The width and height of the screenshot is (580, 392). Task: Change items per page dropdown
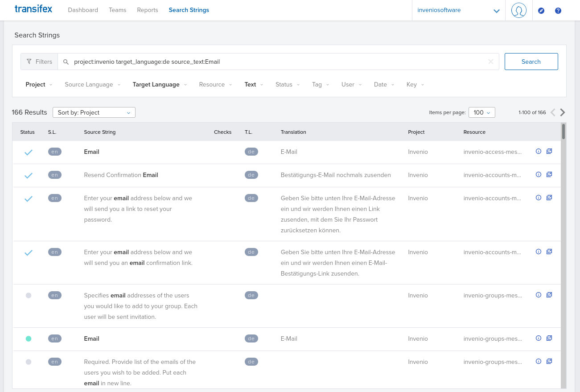481,112
